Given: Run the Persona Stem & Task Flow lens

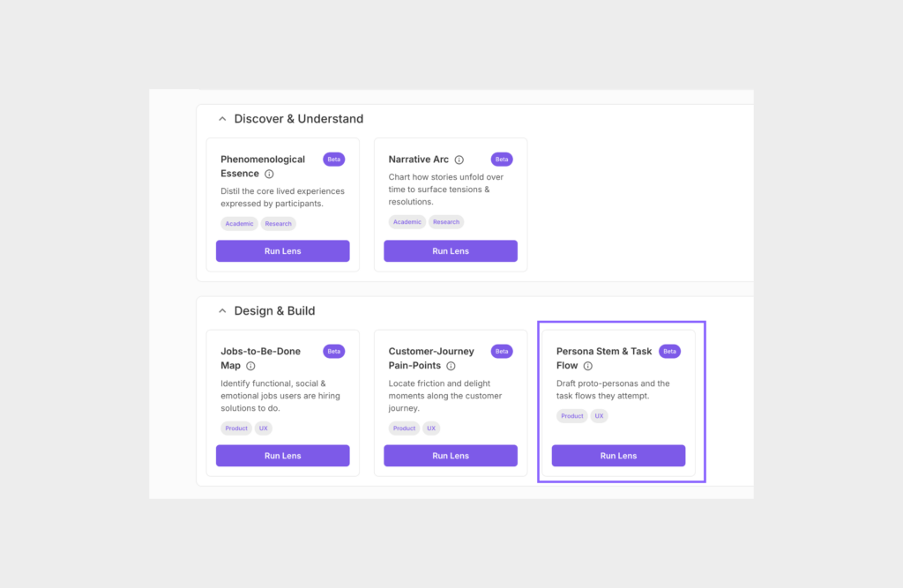Looking at the screenshot, I should click(x=618, y=456).
